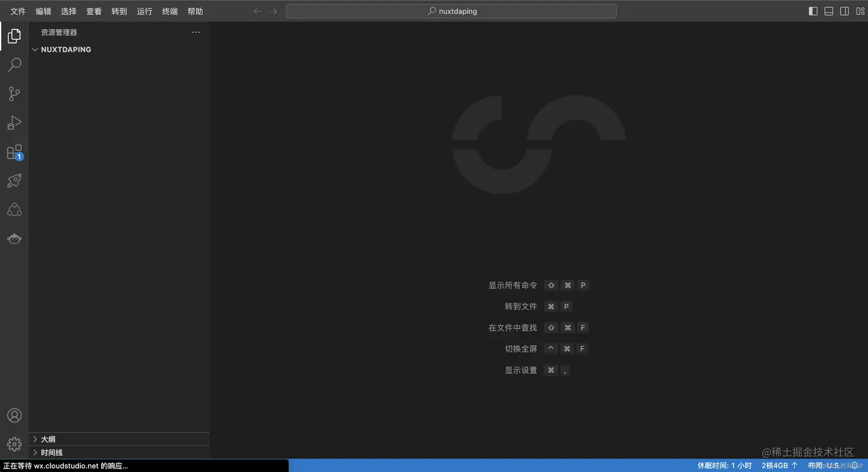
Task: Click 休眠时间: 1 小时 status item
Action: click(x=724, y=466)
